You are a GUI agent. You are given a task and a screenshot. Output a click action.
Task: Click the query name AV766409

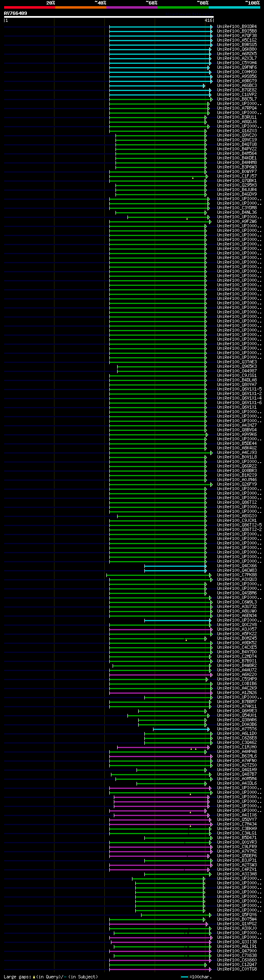point(16,13)
